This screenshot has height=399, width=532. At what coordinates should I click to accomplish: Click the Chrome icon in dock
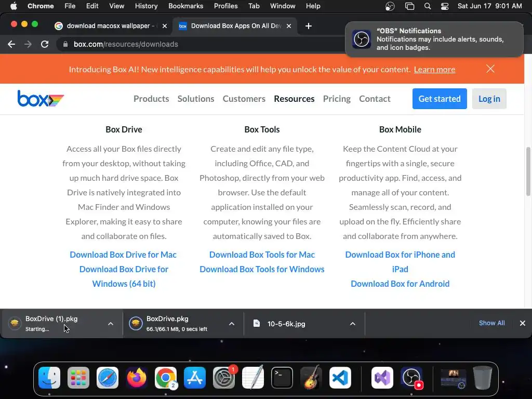(x=166, y=378)
